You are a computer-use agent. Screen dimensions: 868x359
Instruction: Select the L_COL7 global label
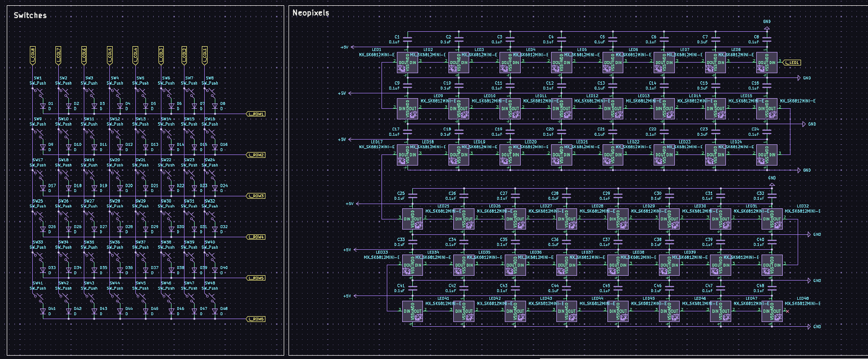[x=58, y=55]
